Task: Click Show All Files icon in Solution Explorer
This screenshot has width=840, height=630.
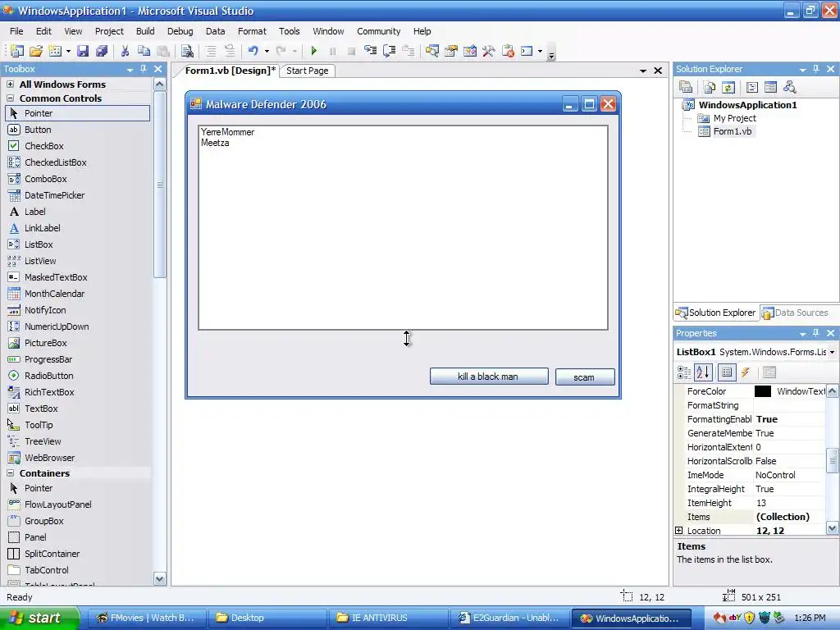Action: [x=710, y=87]
